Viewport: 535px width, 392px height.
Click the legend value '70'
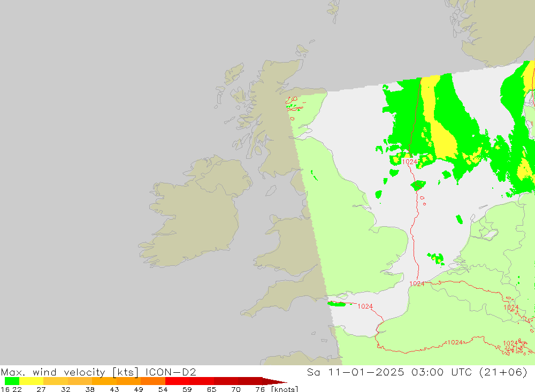[x=236, y=389]
